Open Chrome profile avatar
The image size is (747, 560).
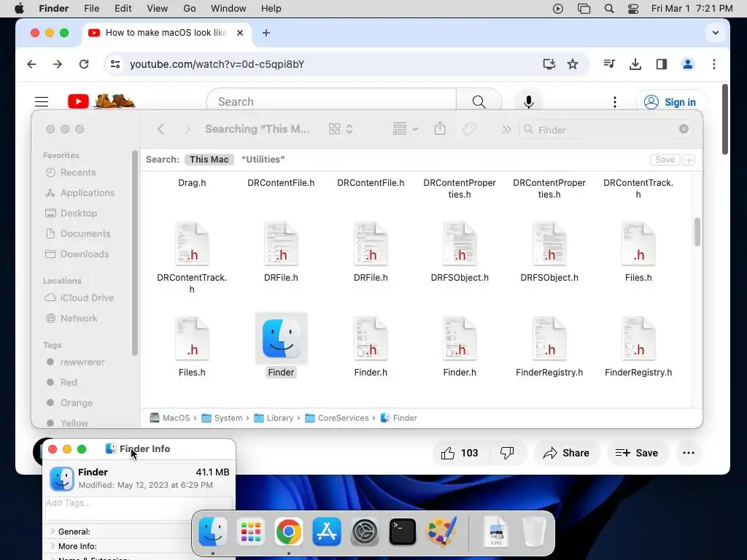[687, 64]
